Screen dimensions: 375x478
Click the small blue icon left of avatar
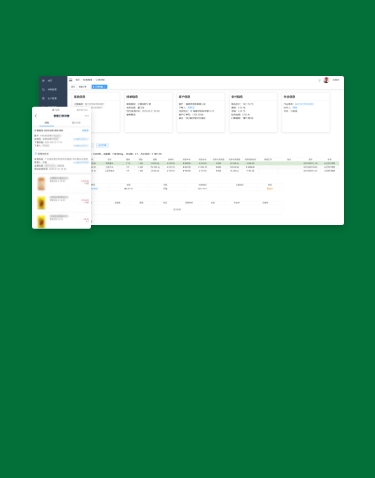click(x=319, y=80)
